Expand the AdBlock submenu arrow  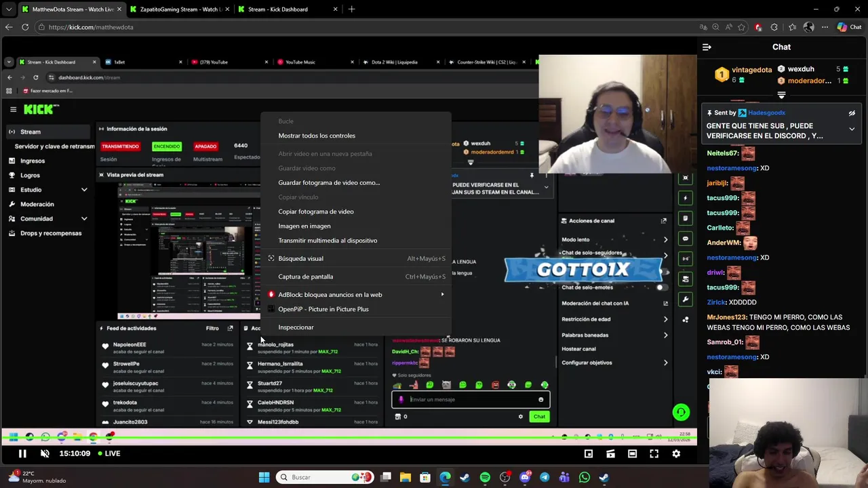click(442, 295)
